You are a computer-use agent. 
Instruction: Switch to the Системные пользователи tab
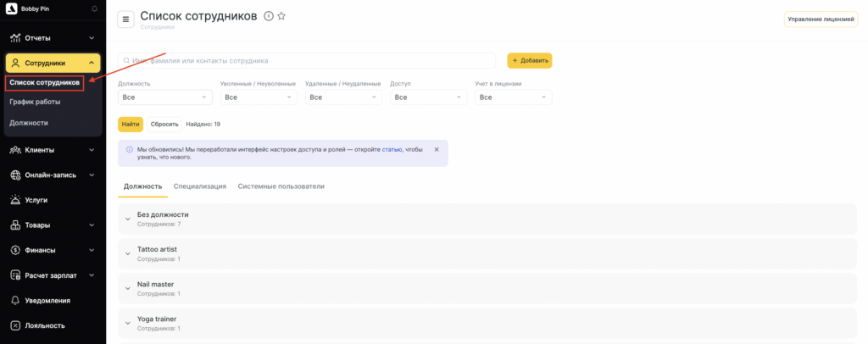(281, 186)
